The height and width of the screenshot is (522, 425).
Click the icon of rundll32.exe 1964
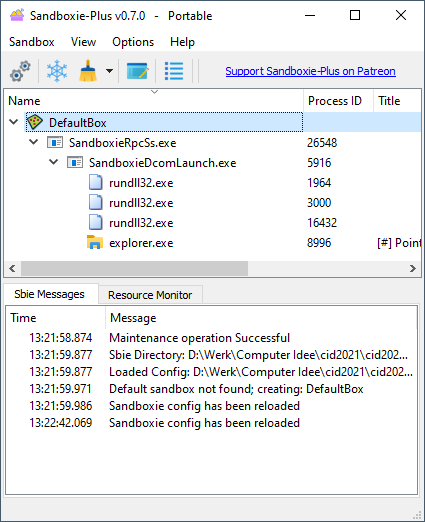click(x=95, y=183)
